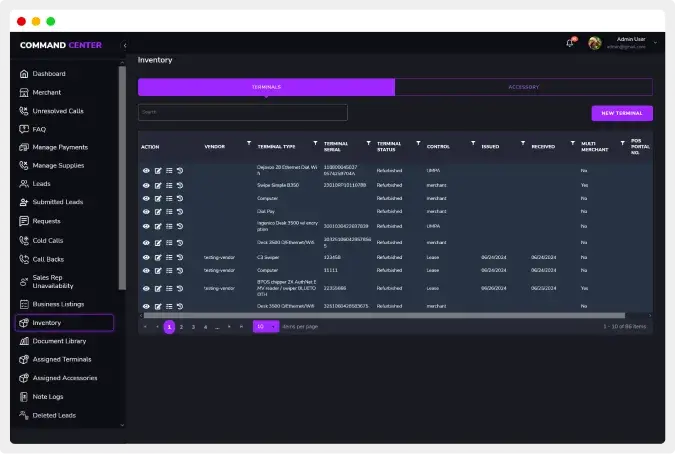Click the Admin User avatar
Screen dimensions: 675x454
(595, 43)
